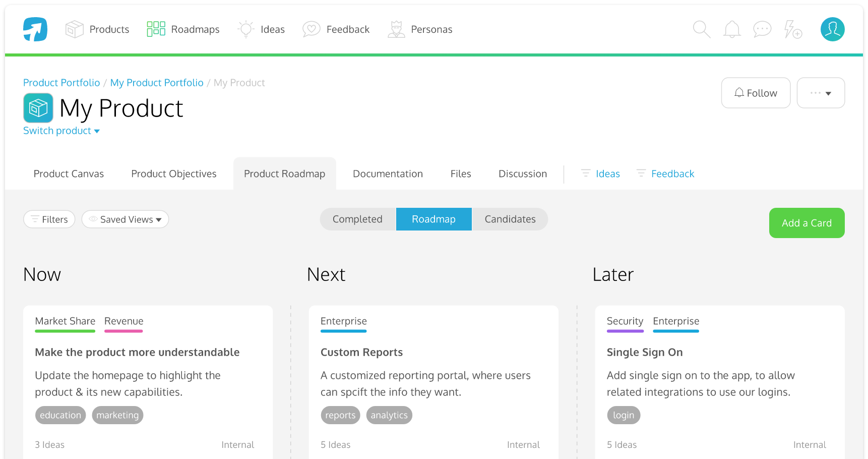Viewport: 868px width, 459px height.
Task: Open Feedback via the heart icon
Action: click(311, 29)
